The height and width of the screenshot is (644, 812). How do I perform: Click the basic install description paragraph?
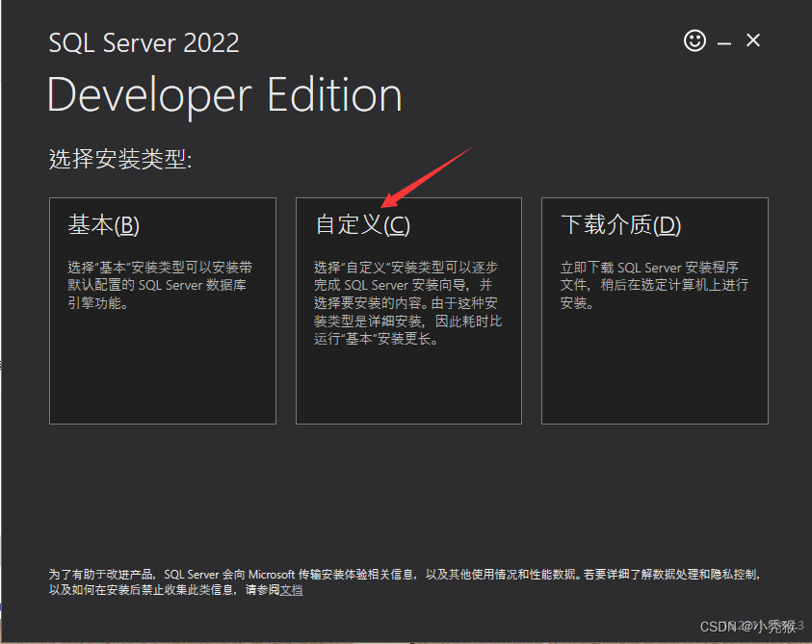coord(160,285)
